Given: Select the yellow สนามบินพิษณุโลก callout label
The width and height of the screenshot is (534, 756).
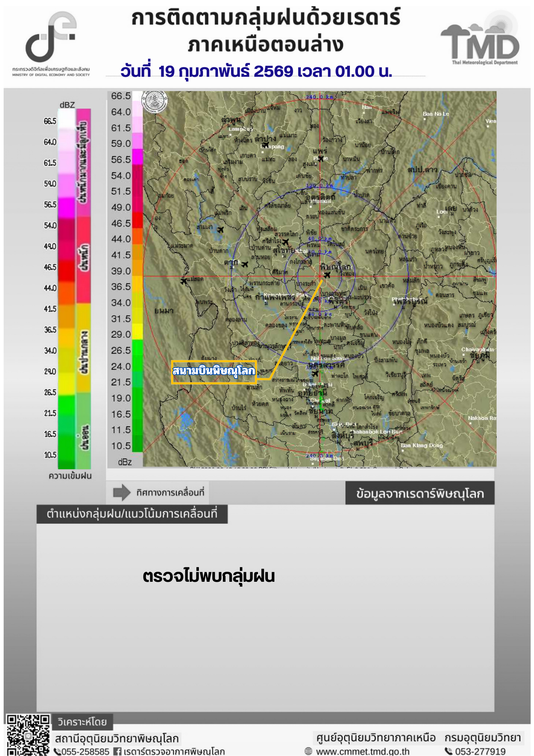Looking at the screenshot, I should coord(214,371).
